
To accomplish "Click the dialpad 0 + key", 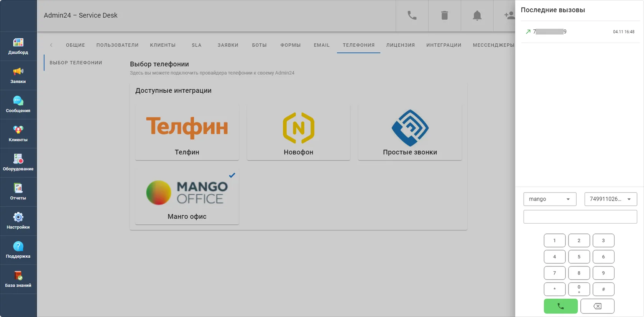I will click(x=579, y=289).
